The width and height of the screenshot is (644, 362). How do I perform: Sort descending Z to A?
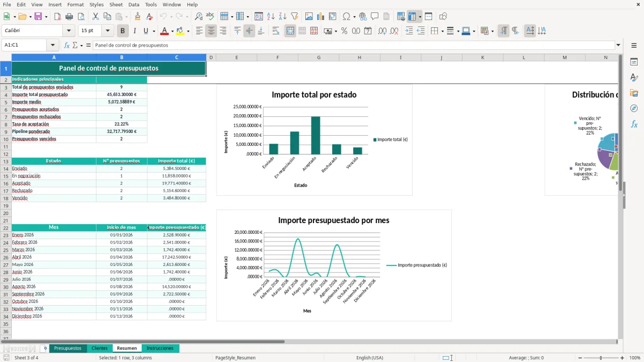tap(282, 17)
